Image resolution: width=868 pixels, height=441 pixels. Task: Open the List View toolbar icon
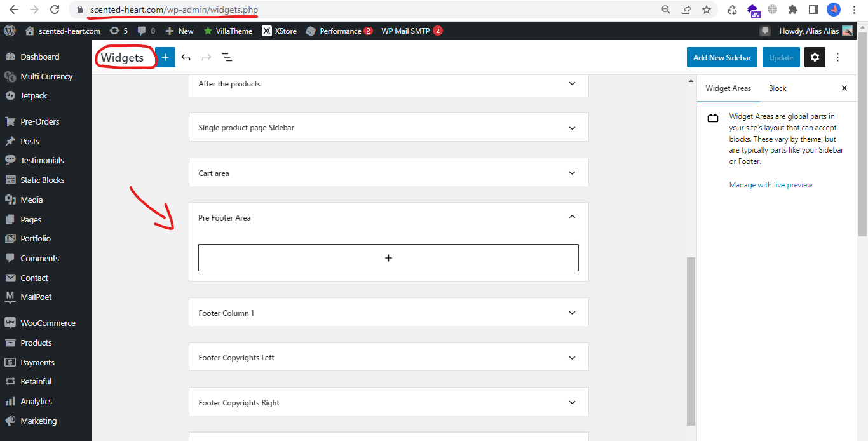pos(227,57)
